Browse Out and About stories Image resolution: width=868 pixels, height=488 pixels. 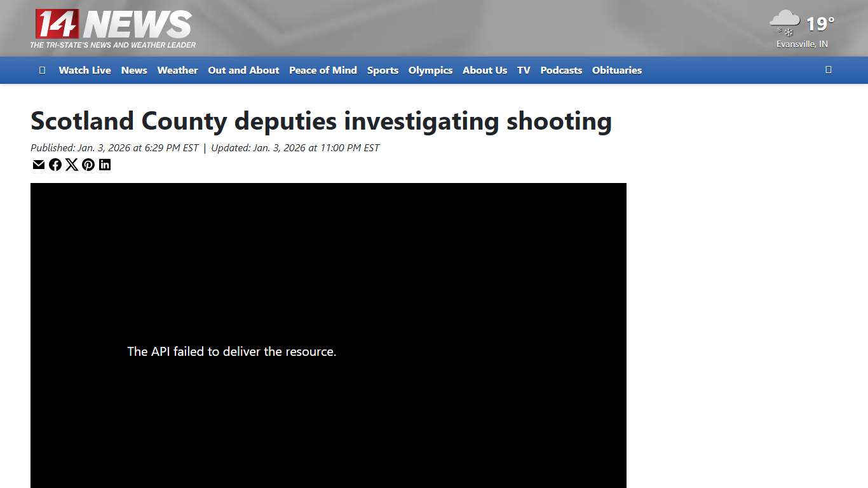(x=243, y=71)
